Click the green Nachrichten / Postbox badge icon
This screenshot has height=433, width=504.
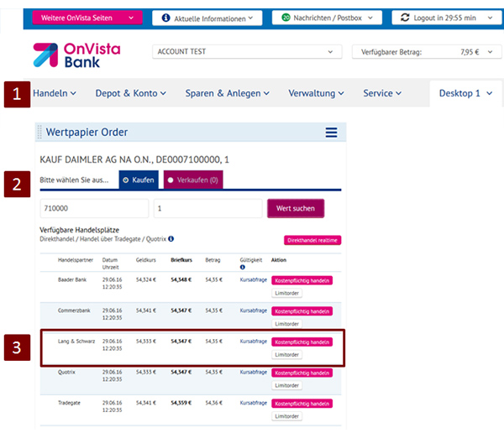[x=286, y=18]
